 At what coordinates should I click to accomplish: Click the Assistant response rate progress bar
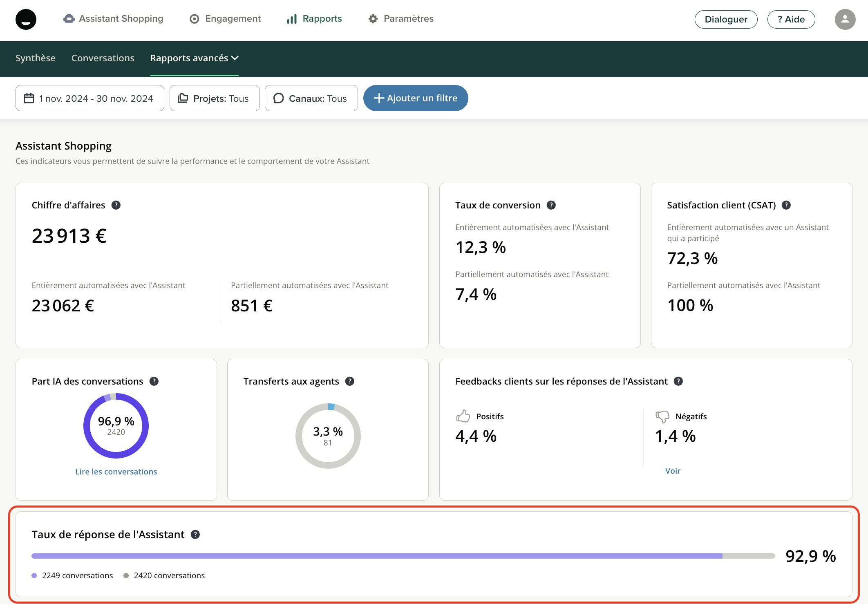[403, 556]
